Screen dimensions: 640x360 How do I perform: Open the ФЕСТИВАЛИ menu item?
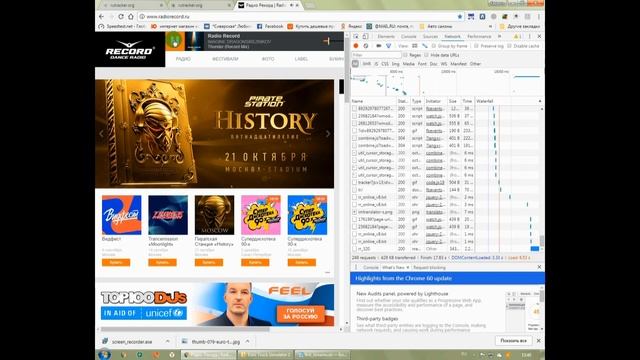(x=225, y=59)
